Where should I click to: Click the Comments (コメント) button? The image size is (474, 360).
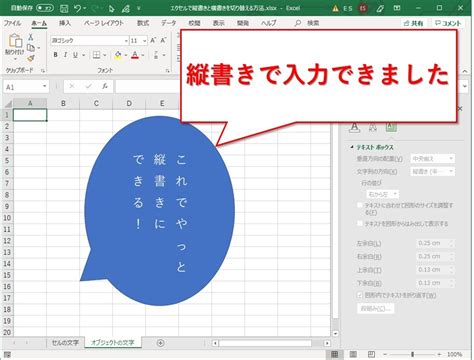point(448,23)
